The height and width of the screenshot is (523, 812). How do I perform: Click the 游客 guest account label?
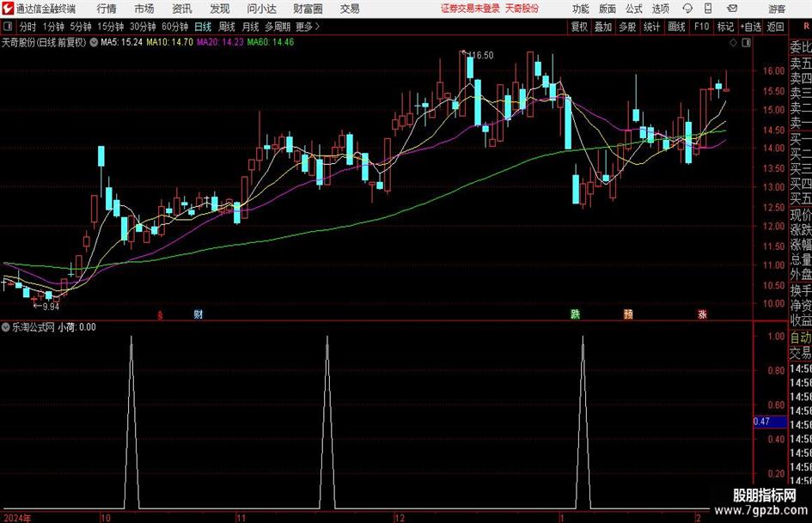(x=777, y=9)
